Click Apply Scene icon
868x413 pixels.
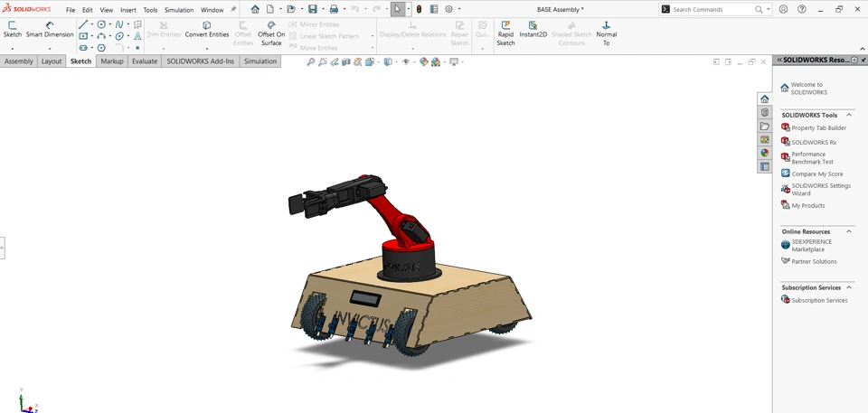point(436,62)
